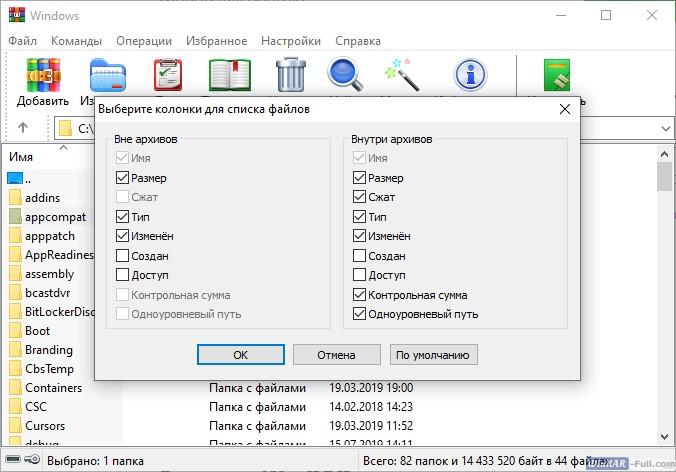Screen dimensions: 676x472
Task: Click date 19.03.2019 11:52 cell
Action: [371, 425]
